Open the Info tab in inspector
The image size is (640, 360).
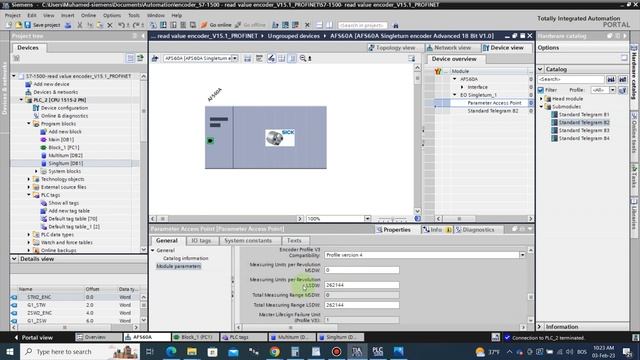click(436, 230)
